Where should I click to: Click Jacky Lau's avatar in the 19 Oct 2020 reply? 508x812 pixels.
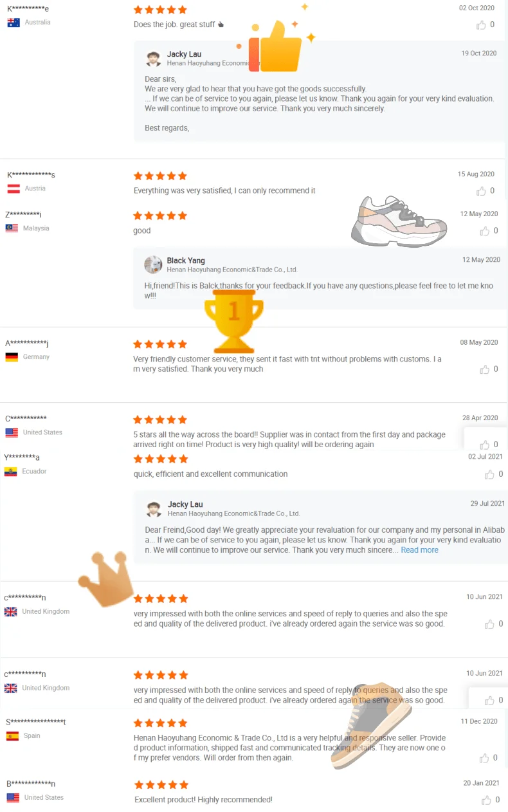[x=154, y=59]
